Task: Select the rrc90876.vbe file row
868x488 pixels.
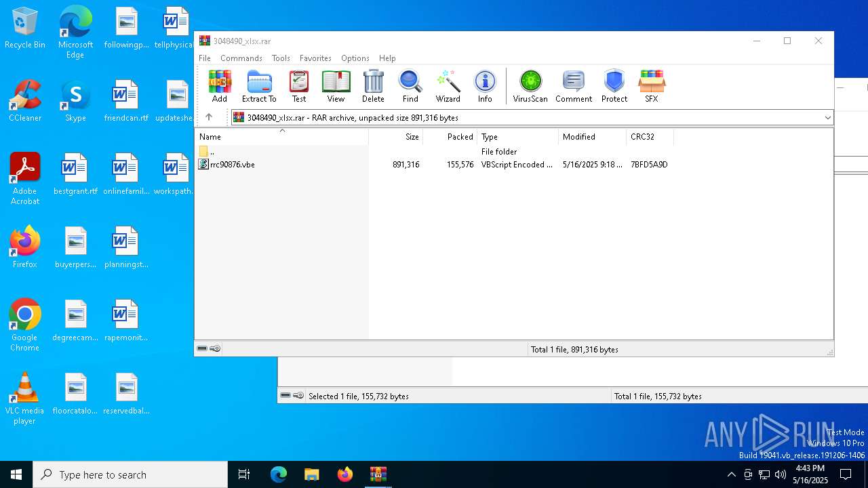Action: click(x=434, y=165)
